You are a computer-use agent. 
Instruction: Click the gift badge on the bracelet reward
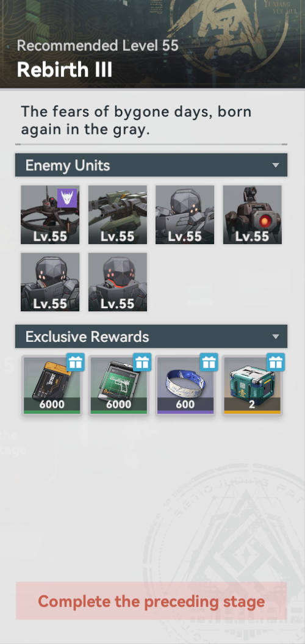[x=209, y=362]
